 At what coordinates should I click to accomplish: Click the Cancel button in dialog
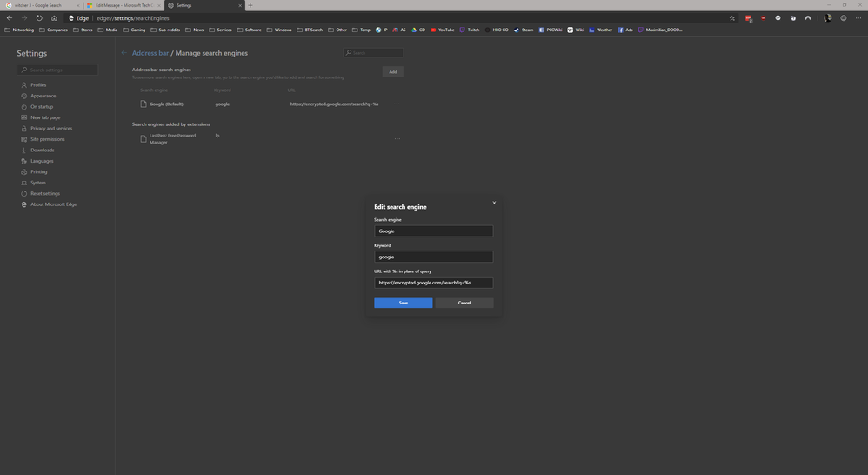coord(464,303)
